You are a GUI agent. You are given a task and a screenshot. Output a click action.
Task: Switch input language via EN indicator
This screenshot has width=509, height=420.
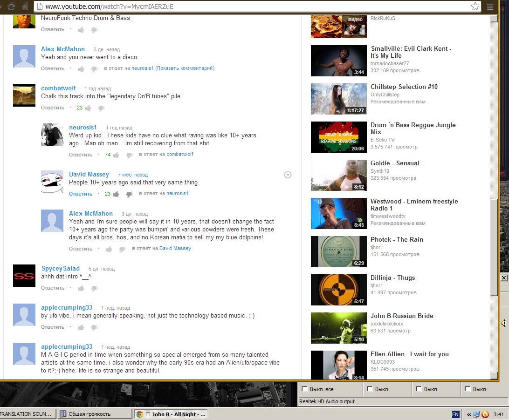pyautogui.click(x=455, y=414)
